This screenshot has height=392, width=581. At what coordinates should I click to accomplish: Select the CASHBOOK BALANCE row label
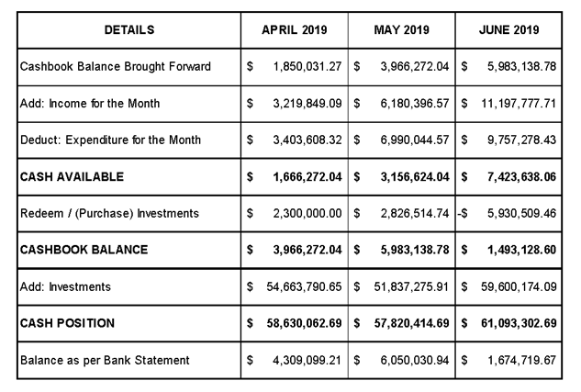[x=84, y=250]
